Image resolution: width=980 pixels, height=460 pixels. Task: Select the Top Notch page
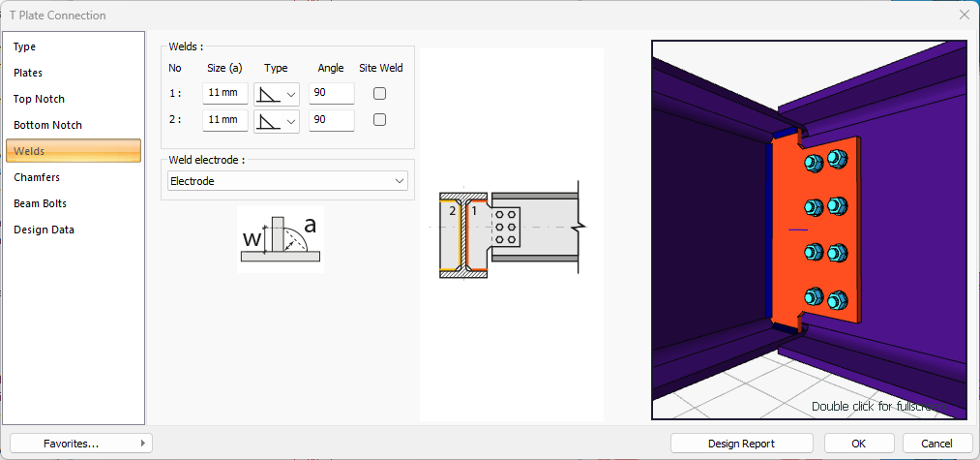(x=39, y=99)
